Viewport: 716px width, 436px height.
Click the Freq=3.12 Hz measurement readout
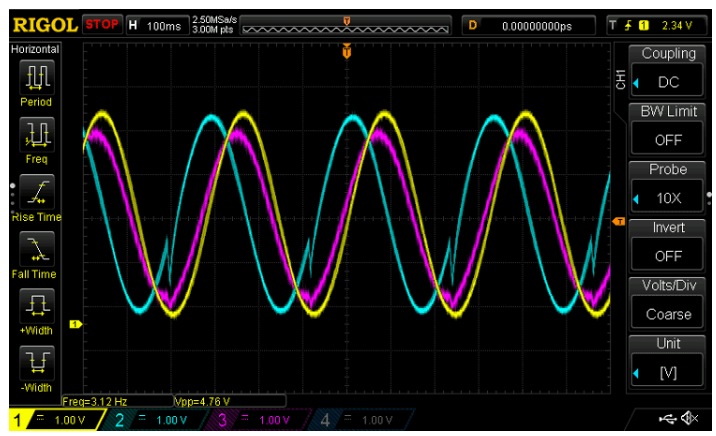[95, 401]
